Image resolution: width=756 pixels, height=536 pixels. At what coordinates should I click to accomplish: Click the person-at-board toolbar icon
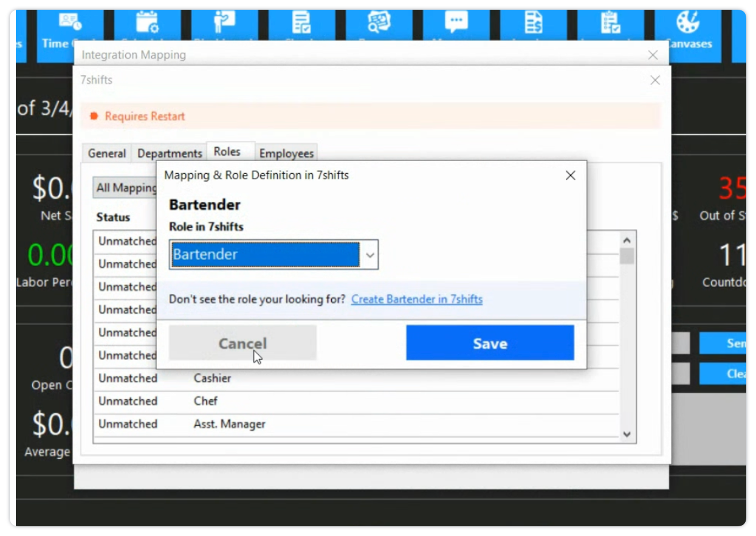(x=224, y=23)
